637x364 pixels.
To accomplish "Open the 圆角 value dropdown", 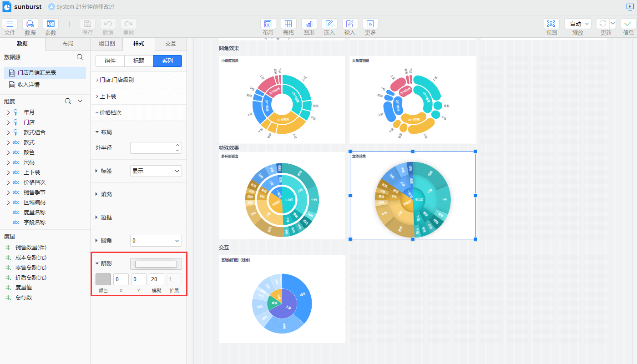I will [156, 241].
